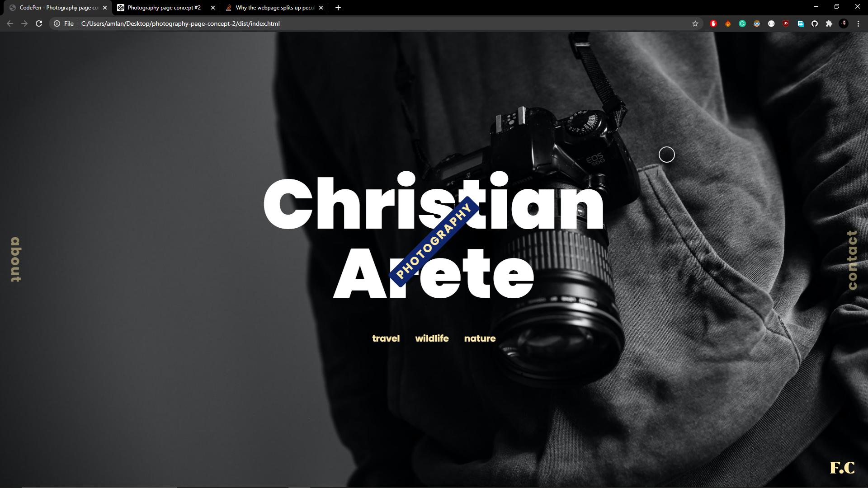This screenshot has width=868, height=488.
Task: Click the Arete heading text
Action: click(434, 272)
